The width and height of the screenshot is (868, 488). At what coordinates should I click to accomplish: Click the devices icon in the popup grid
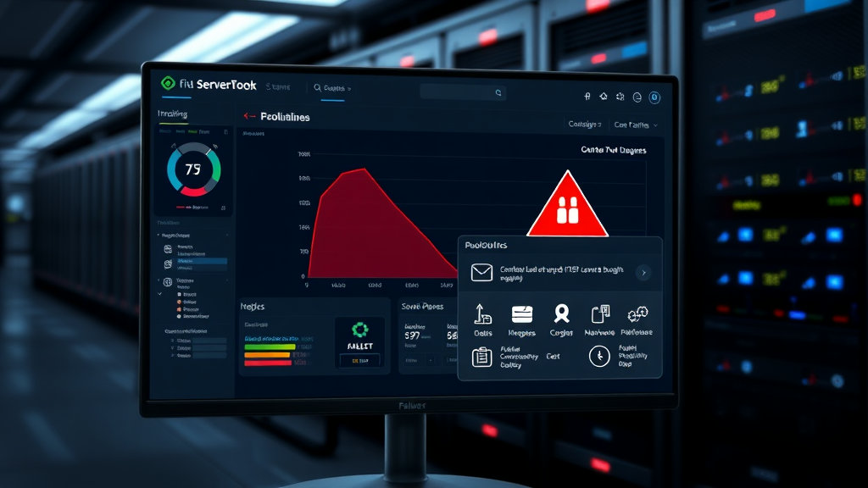click(601, 313)
